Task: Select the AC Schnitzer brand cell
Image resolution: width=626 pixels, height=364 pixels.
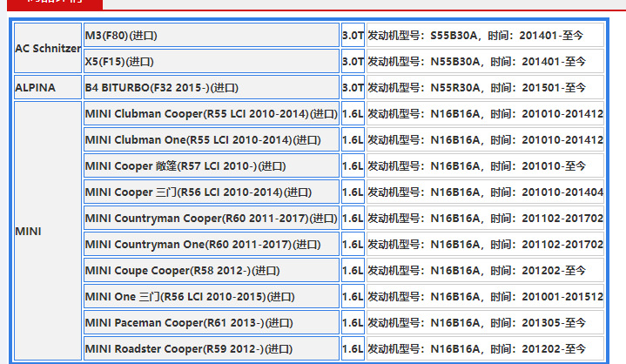Action: [48, 48]
